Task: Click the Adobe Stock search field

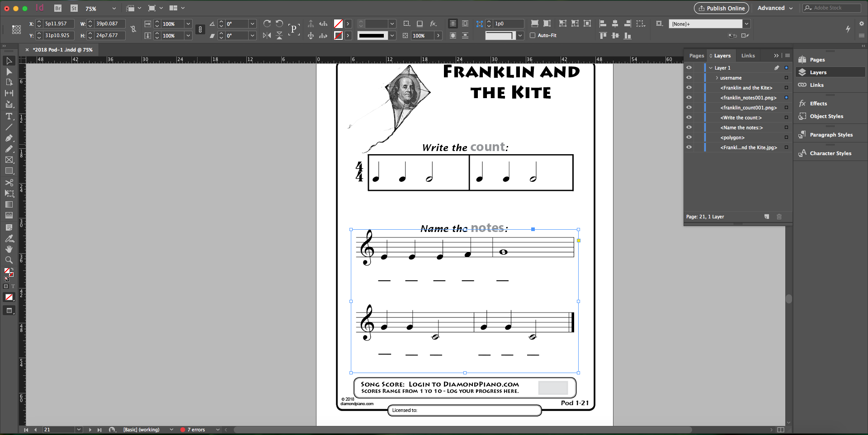Action: [832, 8]
